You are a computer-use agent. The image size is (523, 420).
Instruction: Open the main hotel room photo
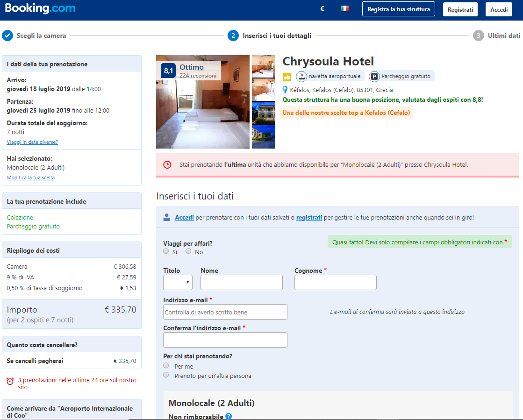click(203, 102)
